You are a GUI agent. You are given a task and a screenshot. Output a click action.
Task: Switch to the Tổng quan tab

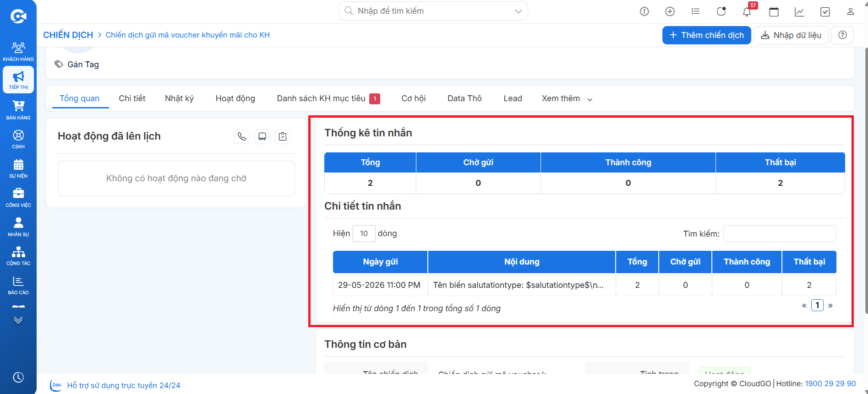(x=80, y=98)
